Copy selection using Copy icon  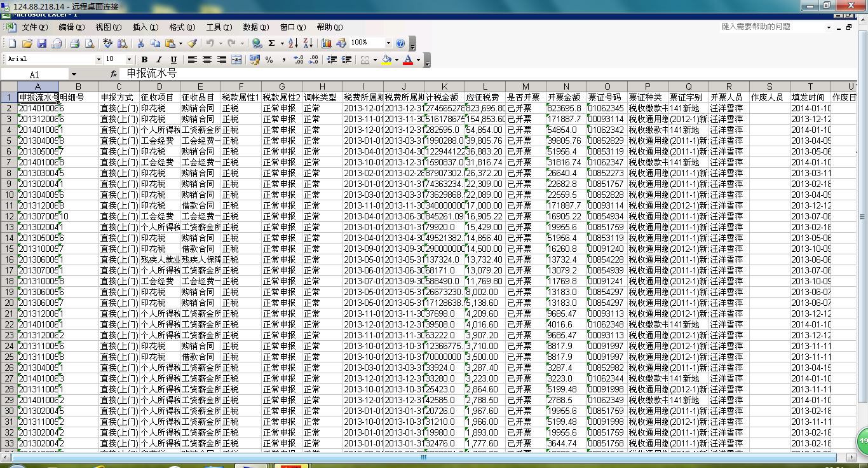tap(155, 43)
